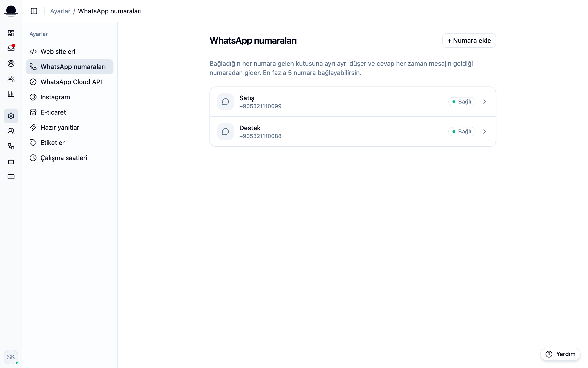Open E-ticaret settings
588x368 pixels.
tap(70, 112)
